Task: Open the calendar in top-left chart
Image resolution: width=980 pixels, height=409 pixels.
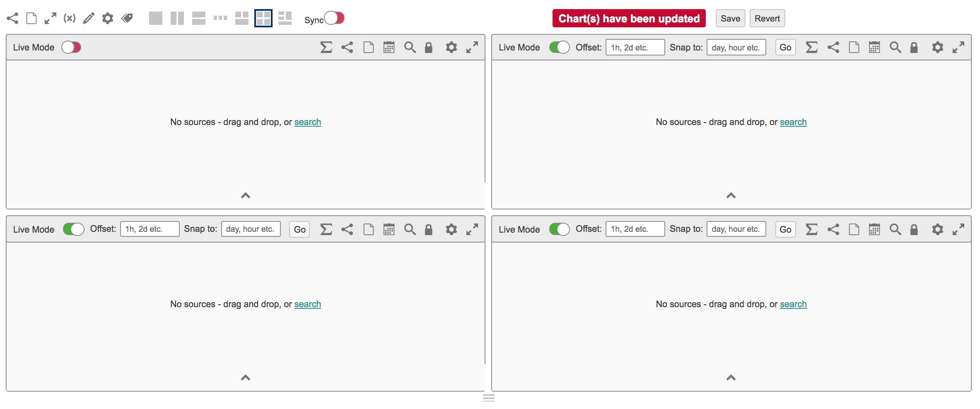Action: click(389, 47)
